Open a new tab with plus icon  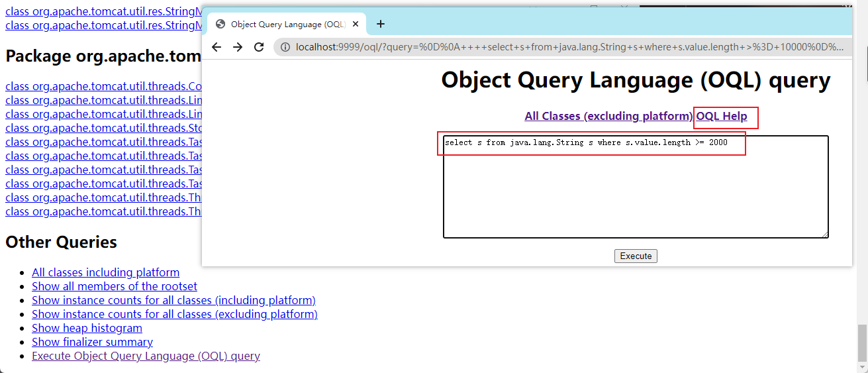click(380, 25)
